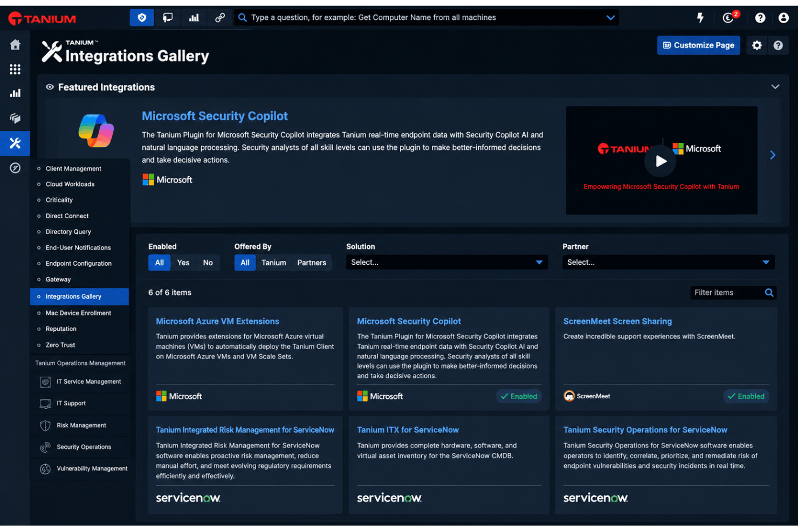Image resolution: width=798 pixels, height=532 pixels.
Task: Open Mac Device Enrollment menu entry
Action: [x=78, y=313]
